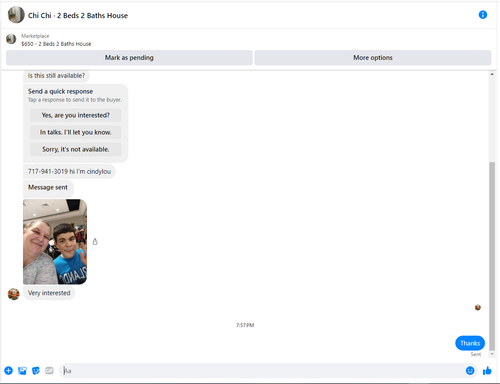The height and width of the screenshot is (384, 500).
Task: Focus the message text input field
Action: coord(261,371)
